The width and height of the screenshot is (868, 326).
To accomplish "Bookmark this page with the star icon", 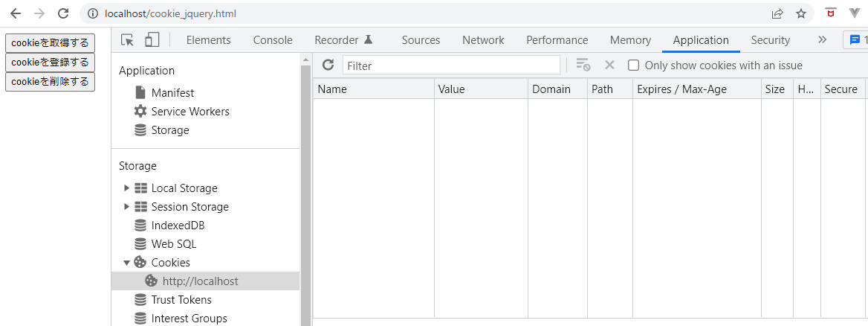I will 801,14.
